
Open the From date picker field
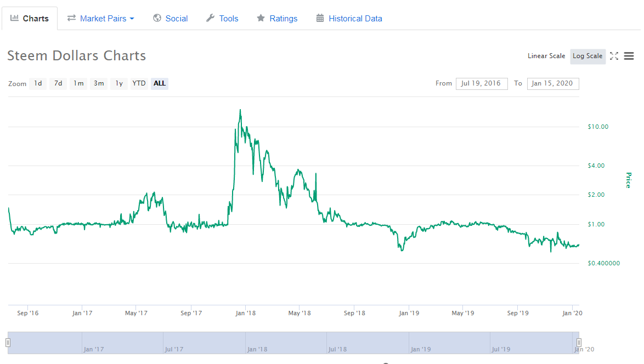tap(481, 83)
